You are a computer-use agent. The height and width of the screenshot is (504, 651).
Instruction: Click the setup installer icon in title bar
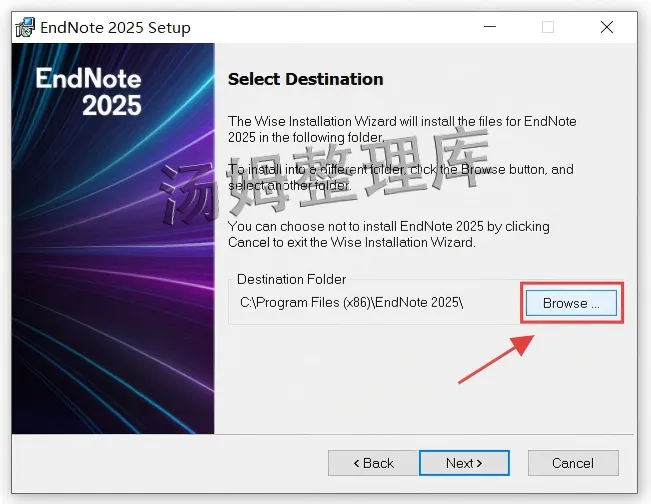coord(25,27)
